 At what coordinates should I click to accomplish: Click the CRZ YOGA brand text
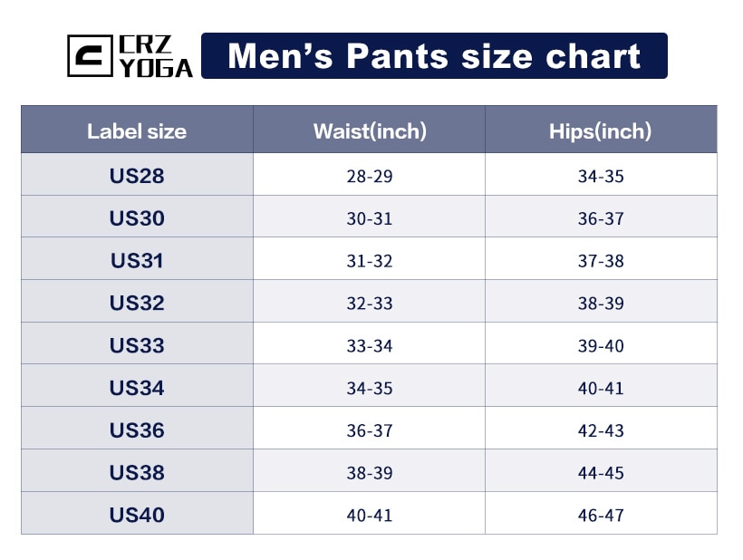click(x=156, y=56)
